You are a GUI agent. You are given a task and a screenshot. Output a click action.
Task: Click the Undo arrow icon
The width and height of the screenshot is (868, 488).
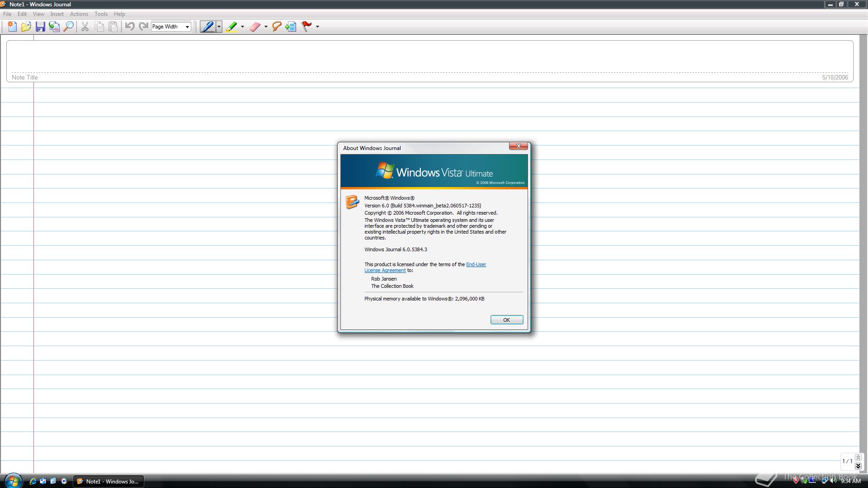tap(130, 27)
